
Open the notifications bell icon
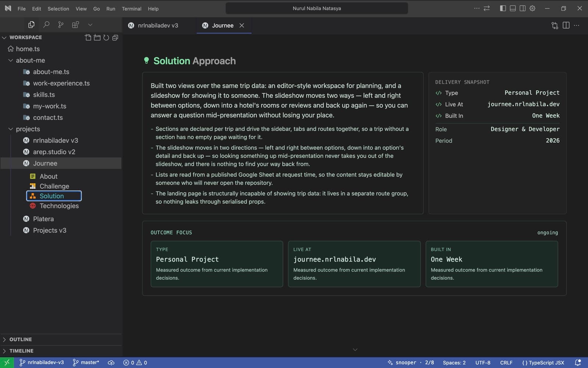click(578, 362)
